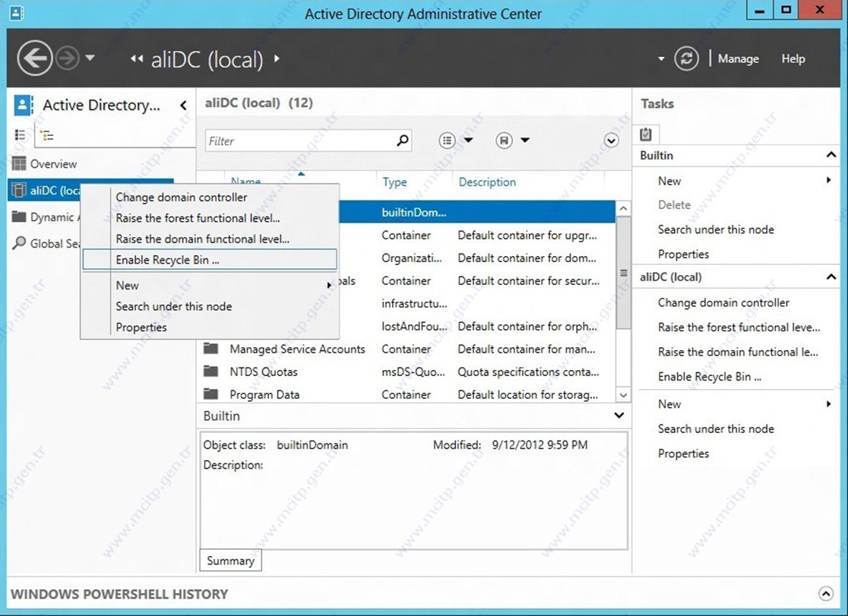Viewport: 848px width, 616px height.
Task: Click Change domain controller in Tasks pane
Action: point(723,303)
